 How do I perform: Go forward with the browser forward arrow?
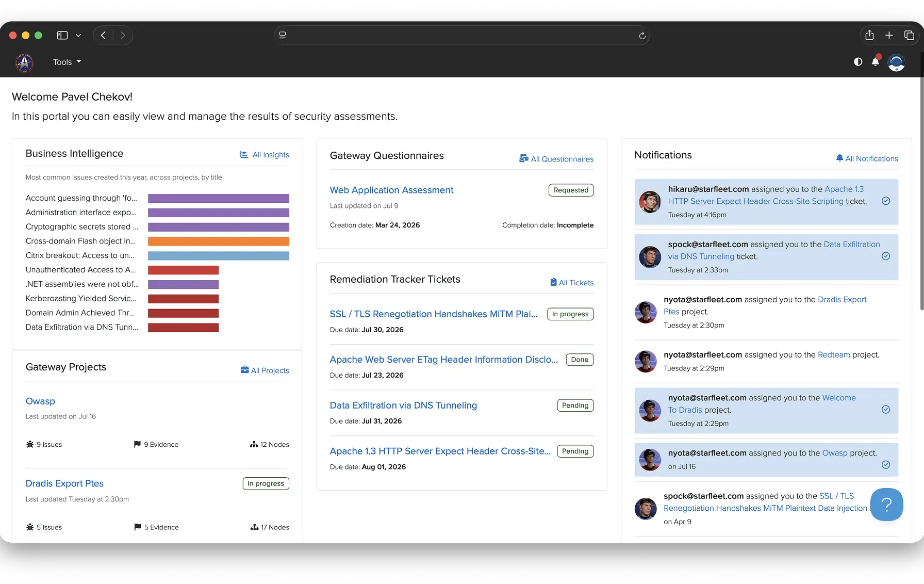pos(123,35)
